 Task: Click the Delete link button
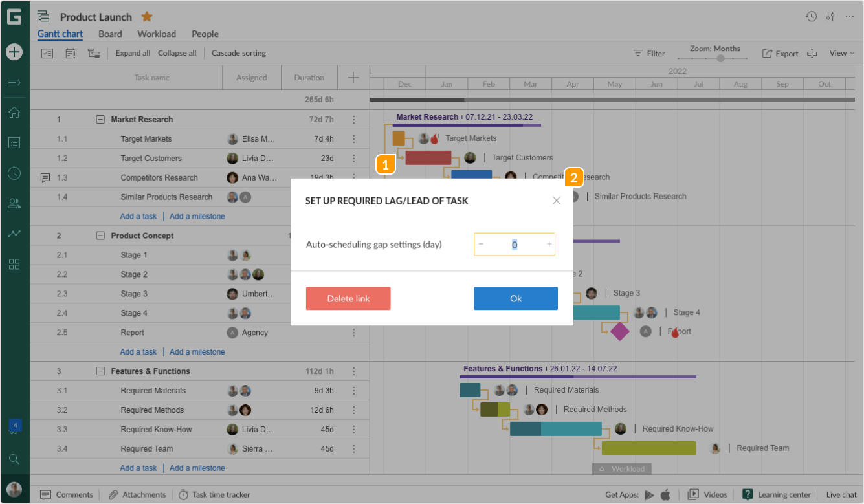tap(348, 298)
